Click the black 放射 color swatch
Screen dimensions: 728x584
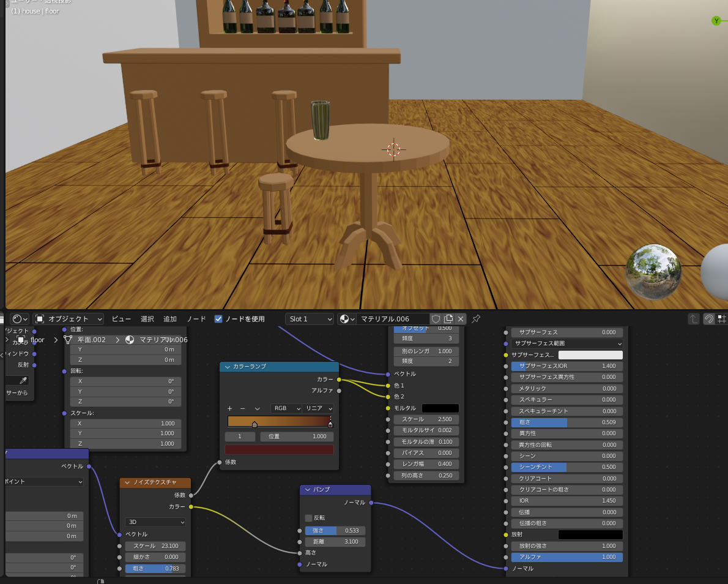click(590, 534)
